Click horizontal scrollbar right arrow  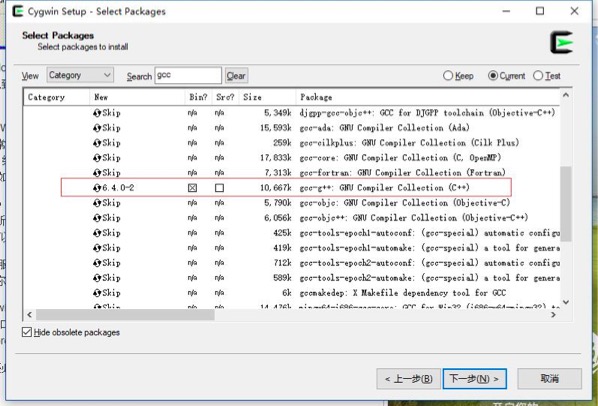coord(554,315)
